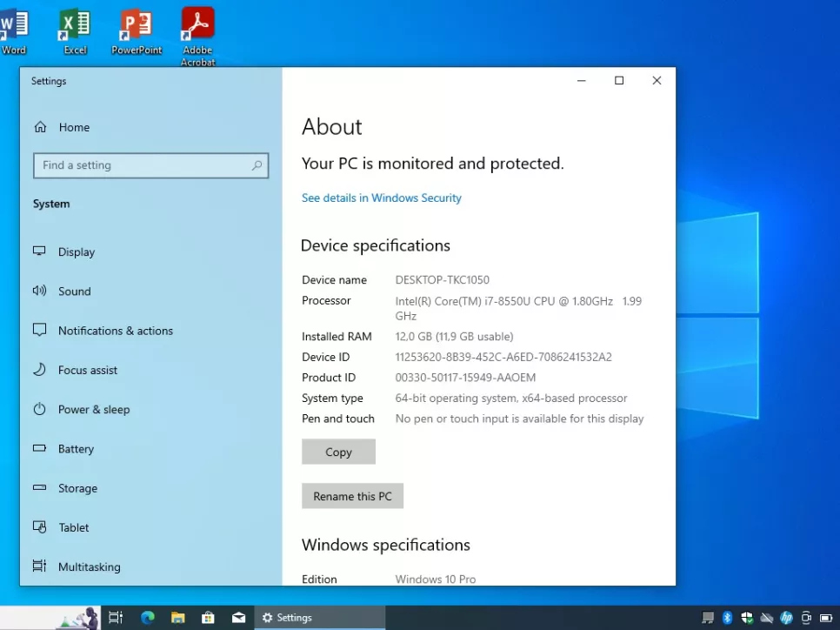Click the Your PC is monitored and protected text
The image size is (840, 630).
(433, 164)
